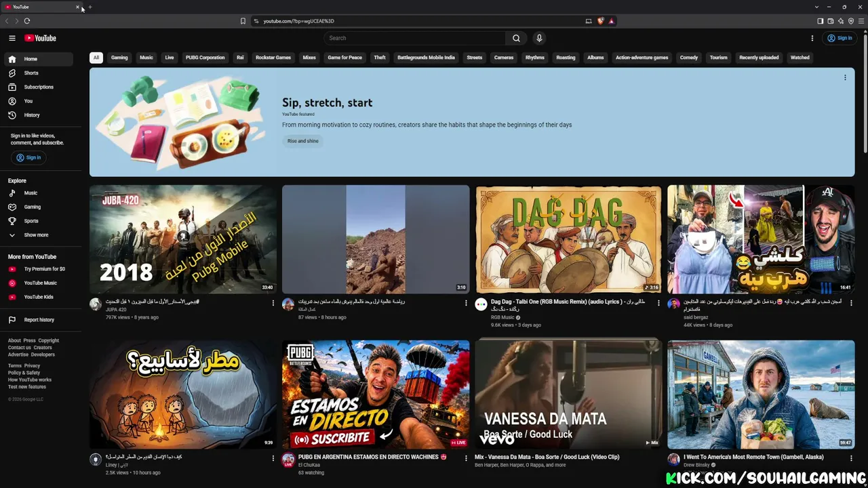Toggle the browser sidebar panel

click(x=820, y=21)
